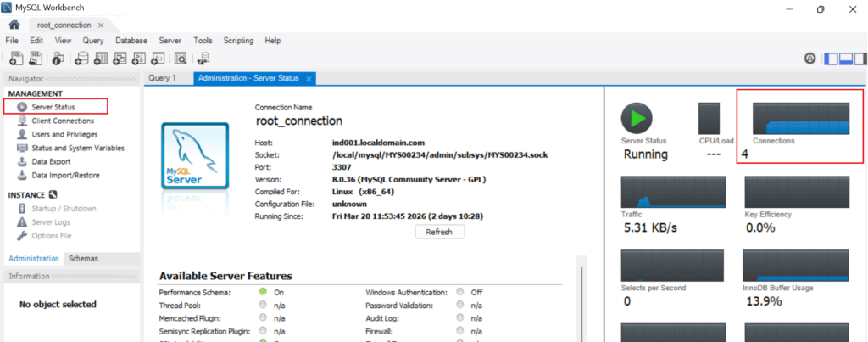Click host value ind001.localdomain.com
This screenshot has width=868, height=342.
click(x=378, y=143)
